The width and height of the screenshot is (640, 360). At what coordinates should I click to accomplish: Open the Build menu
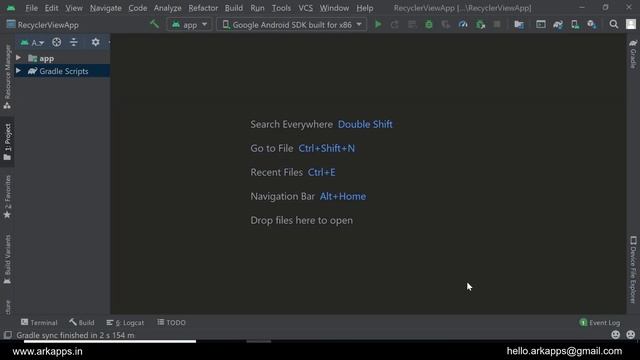point(233,8)
